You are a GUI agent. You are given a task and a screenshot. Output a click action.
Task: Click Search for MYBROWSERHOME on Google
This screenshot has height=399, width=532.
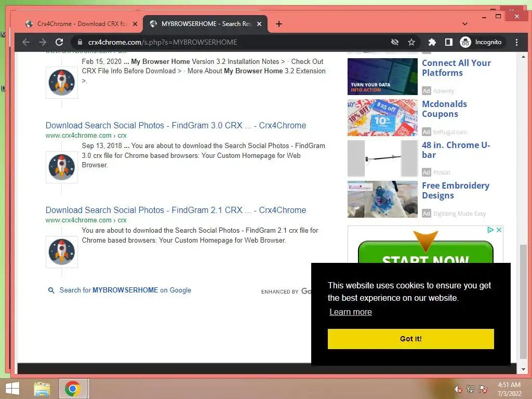(125, 290)
